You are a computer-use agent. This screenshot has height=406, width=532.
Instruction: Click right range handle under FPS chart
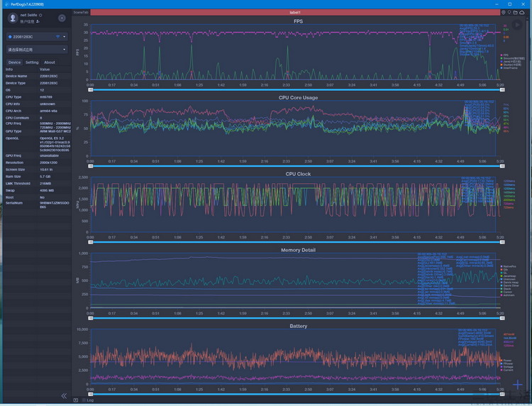[502, 89]
